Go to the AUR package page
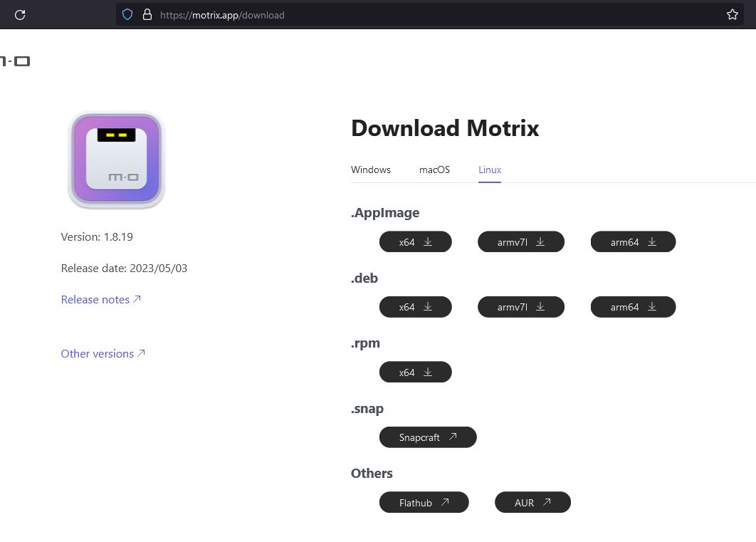The image size is (756, 542). (532, 502)
